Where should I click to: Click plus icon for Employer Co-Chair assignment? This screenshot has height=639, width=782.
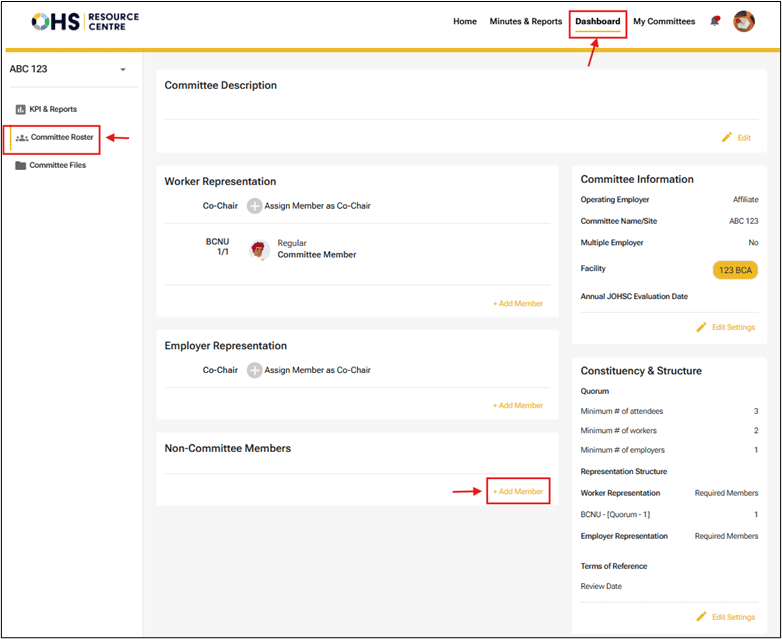pyautogui.click(x=254, y=370)
